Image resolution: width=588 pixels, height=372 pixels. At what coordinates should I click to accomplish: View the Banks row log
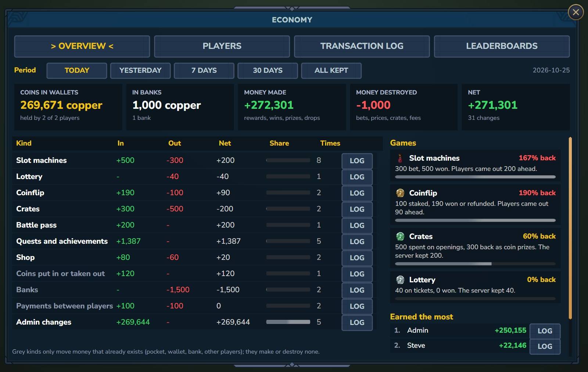click(x=357, y=290)
